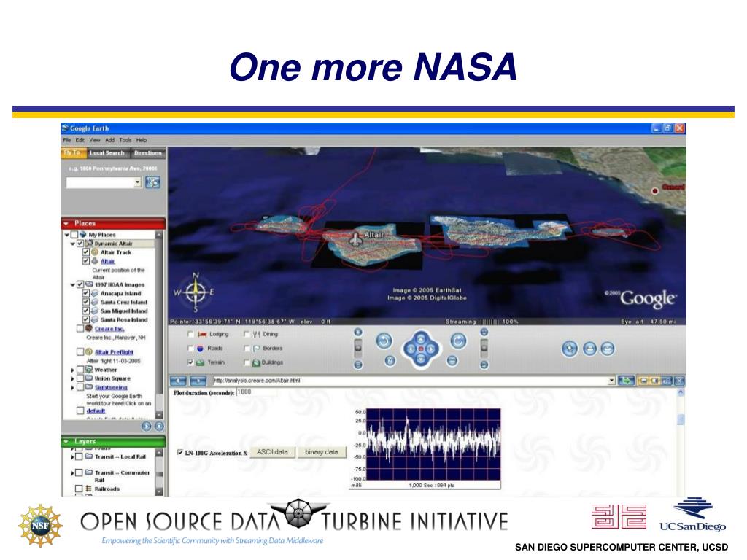Pan the view left with navigation pad arrow
The height and width of the screenshot is (560, 747).
point(411,349)
